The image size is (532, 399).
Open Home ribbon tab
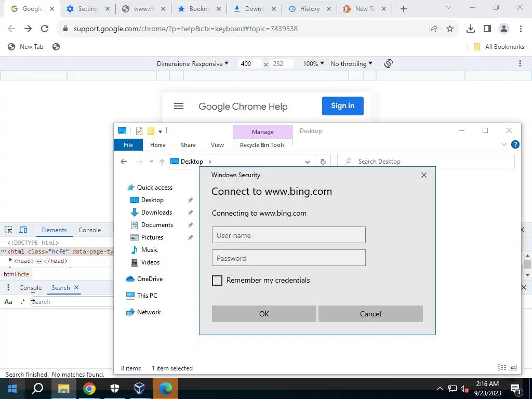click(158, 145)
